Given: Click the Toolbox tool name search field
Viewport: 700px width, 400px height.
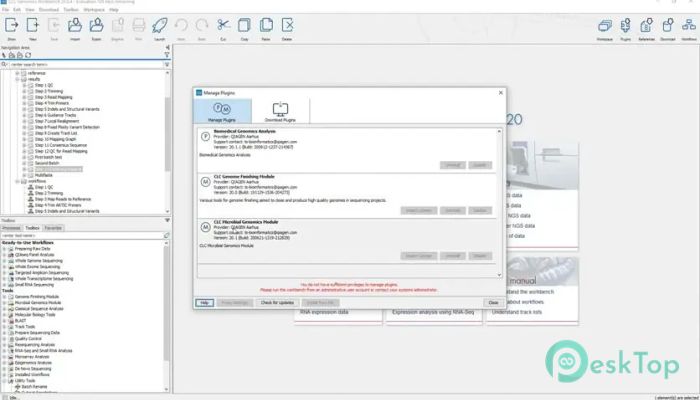Looking at the screenshot, I should tap(82, 235).
